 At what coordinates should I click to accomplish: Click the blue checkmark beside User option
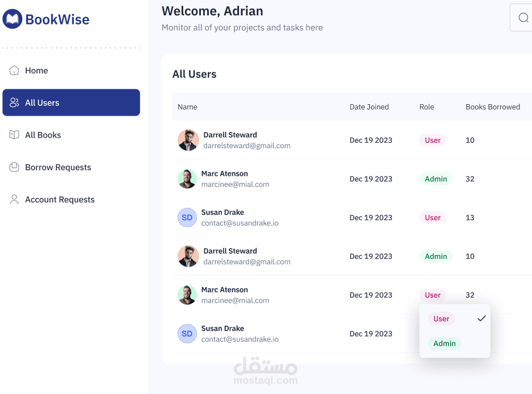click(x=481, y=319)
